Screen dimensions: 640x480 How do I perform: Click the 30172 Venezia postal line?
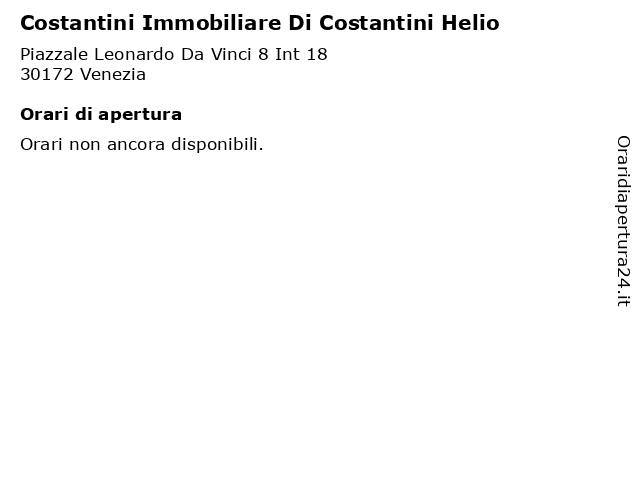click(83, 75)
